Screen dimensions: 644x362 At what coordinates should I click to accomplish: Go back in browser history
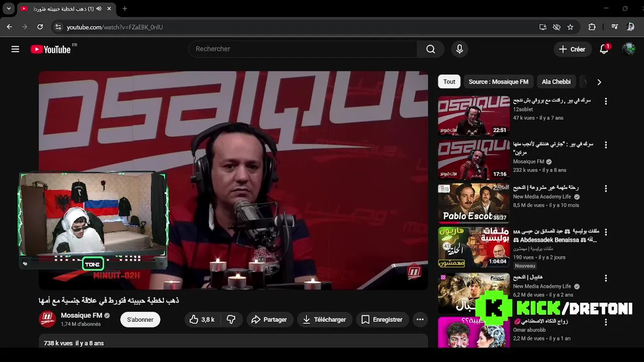[10, 27]
